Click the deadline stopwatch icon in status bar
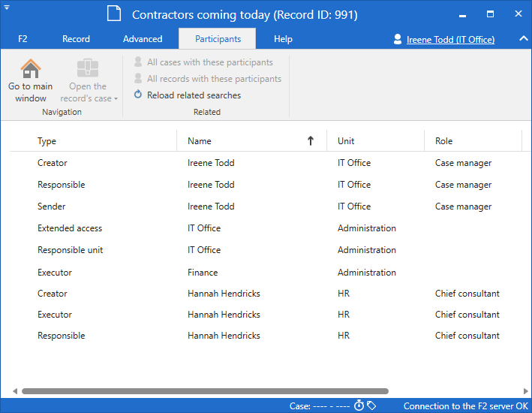 pos(359,405)
